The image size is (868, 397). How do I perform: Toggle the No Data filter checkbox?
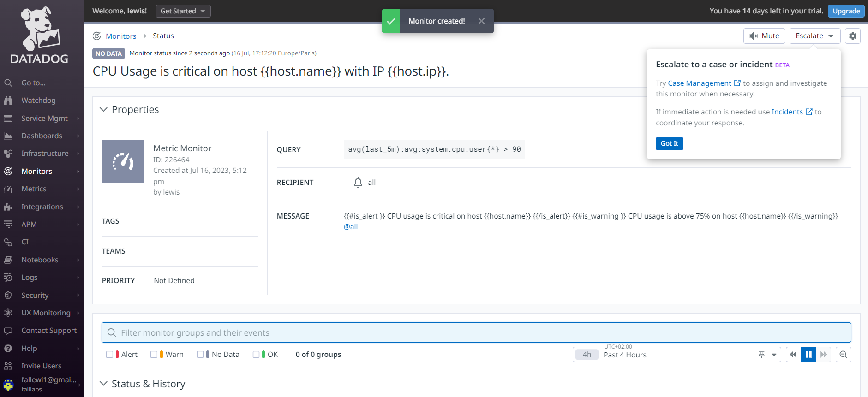tap(200, 355)
